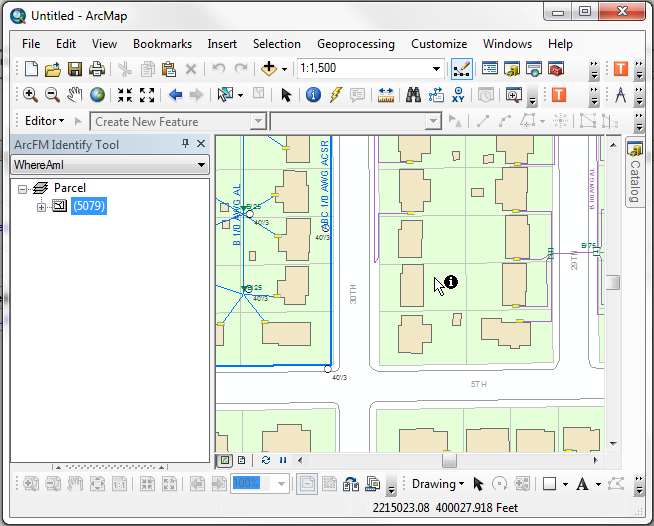Click the Full Extent globe icon

[97, 95]
